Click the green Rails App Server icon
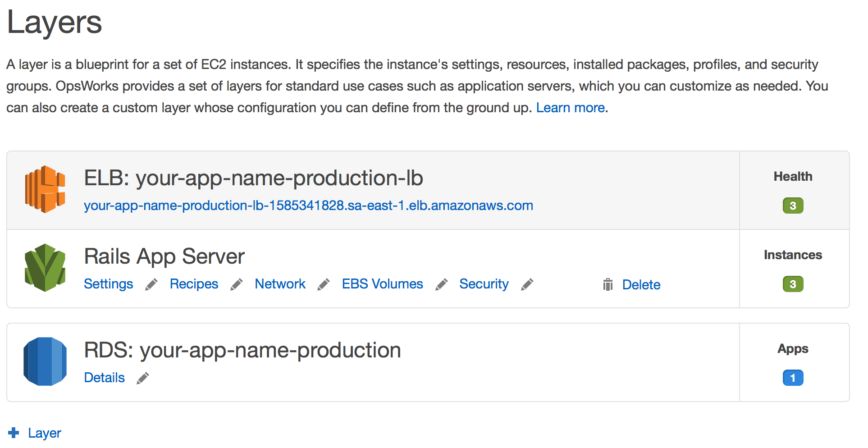Viewport: 868px width, 448px height. (x=45, y=268)
